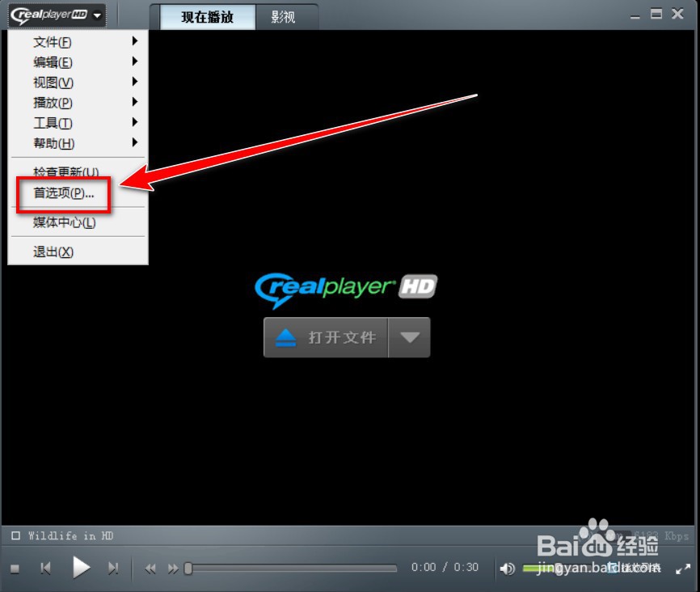This screenshot has width=700, height=592.
Task: Open the RealPlayer HD logo menu
Action: [57, 15]
